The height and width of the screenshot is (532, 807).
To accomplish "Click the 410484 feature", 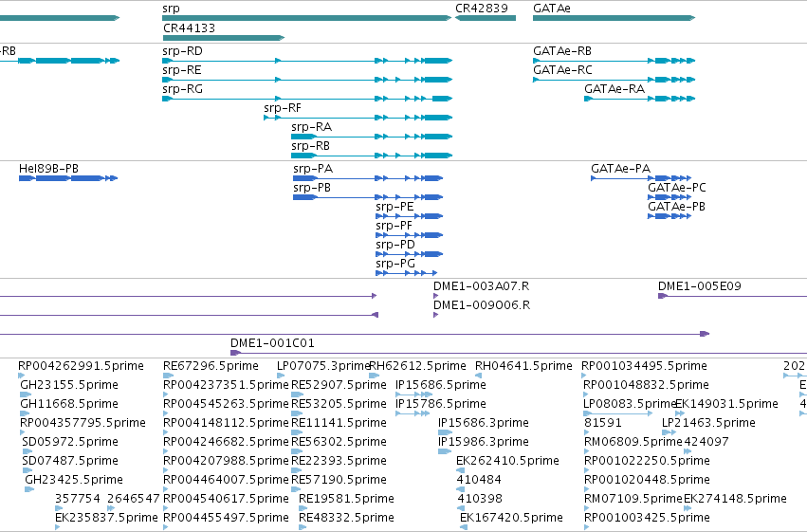I will (x=460, y=489).
